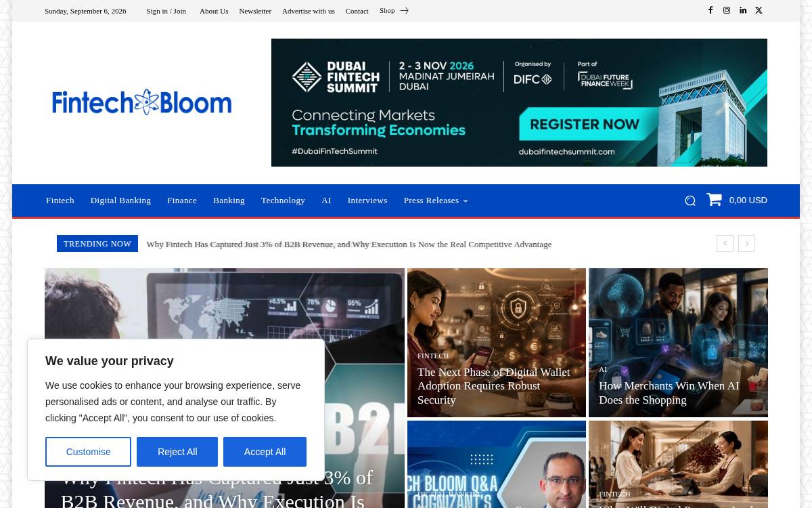Viewport: 812px width, 508px height.
Task: Expand the Press Releases menu
Action: (436, 200)
